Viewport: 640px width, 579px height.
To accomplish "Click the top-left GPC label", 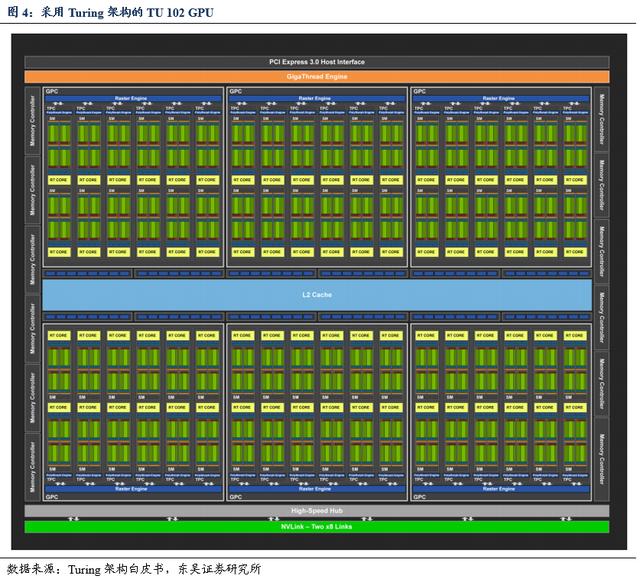I will click(x=52, y=91).
